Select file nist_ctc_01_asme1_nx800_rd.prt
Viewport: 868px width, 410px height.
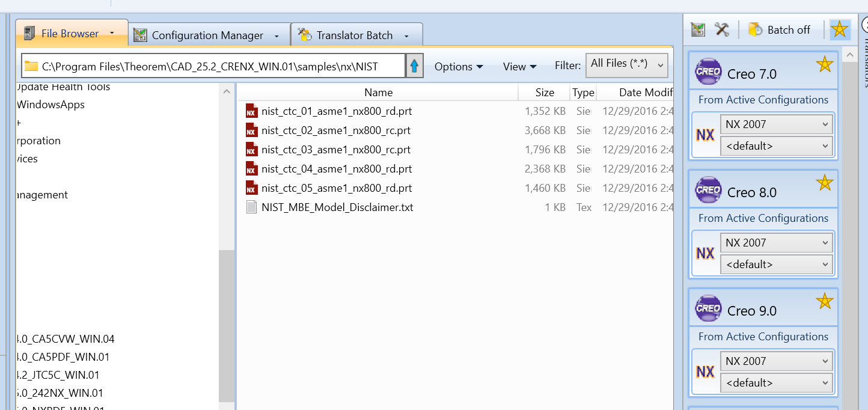[337, 111]
